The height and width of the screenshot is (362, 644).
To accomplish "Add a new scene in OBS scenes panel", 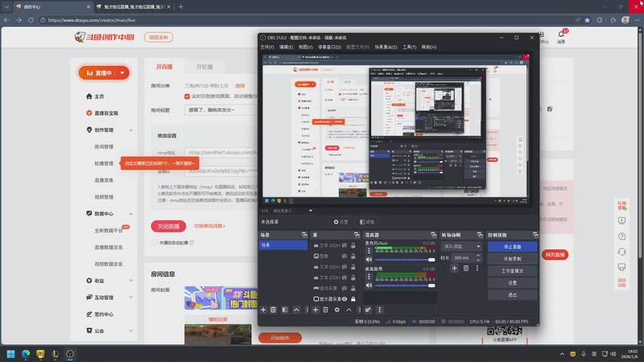I will click(263, 310).
